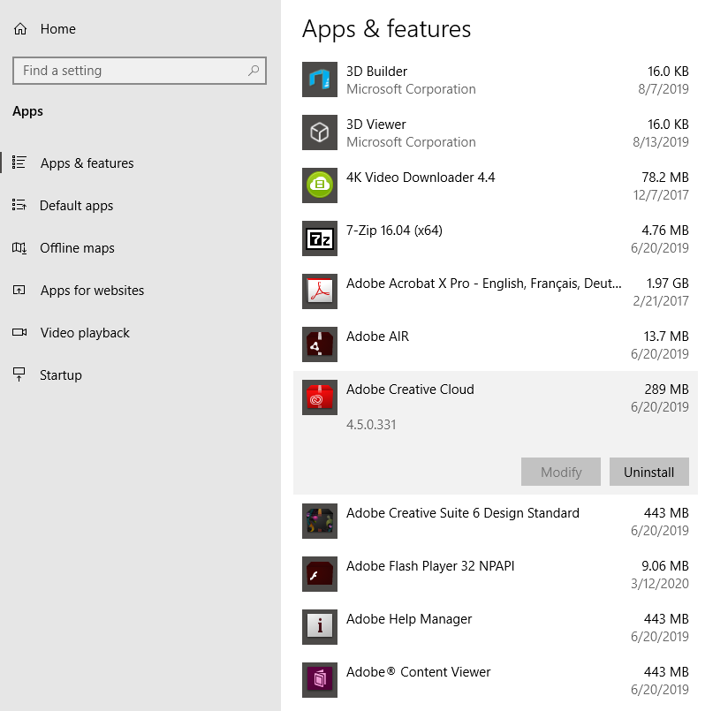Image resolution: width=728 pixels, height=711 pixels.
Task: Click the 4K Video Downloader green icon
Action: [320, 185]
